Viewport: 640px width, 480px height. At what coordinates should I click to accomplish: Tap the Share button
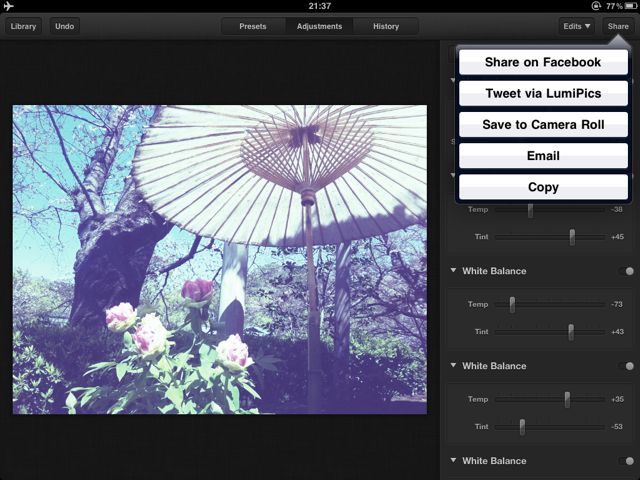(618, 26)
